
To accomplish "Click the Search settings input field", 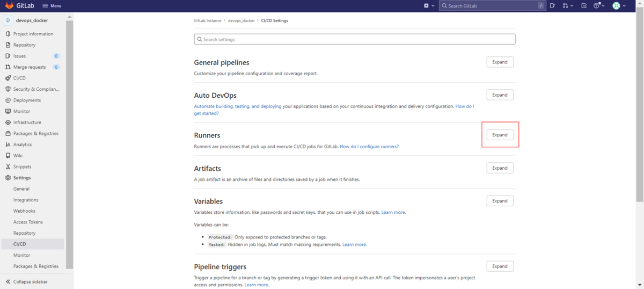I will 354,39.
